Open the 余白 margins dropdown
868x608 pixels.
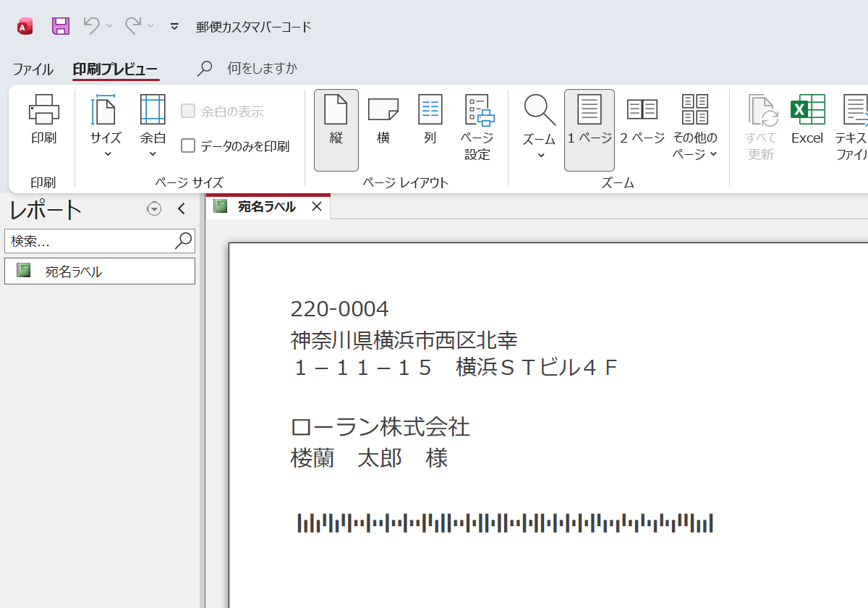tap(153, 125)
